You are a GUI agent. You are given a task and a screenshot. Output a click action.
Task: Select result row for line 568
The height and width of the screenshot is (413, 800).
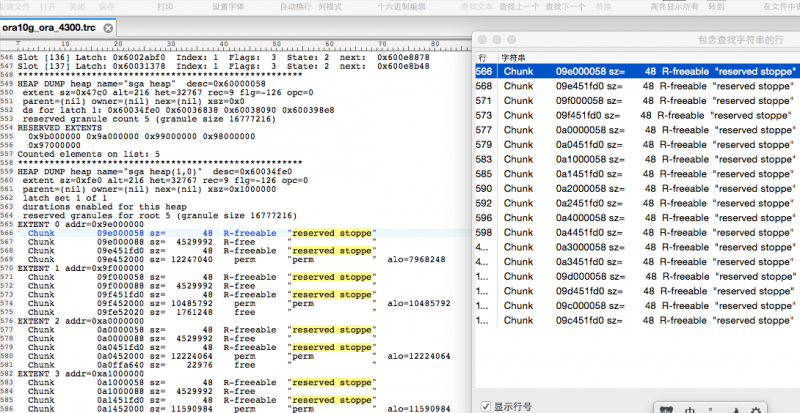coord(638,86)
